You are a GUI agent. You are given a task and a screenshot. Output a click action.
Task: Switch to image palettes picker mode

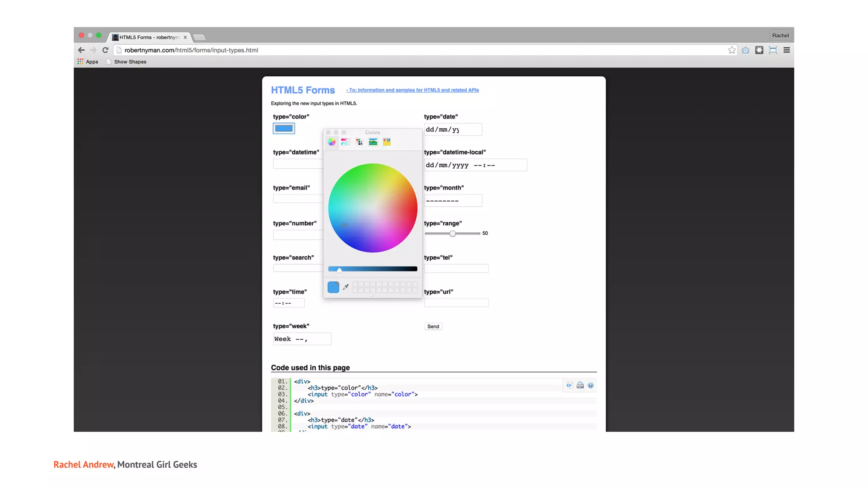(x=373, y=142)
